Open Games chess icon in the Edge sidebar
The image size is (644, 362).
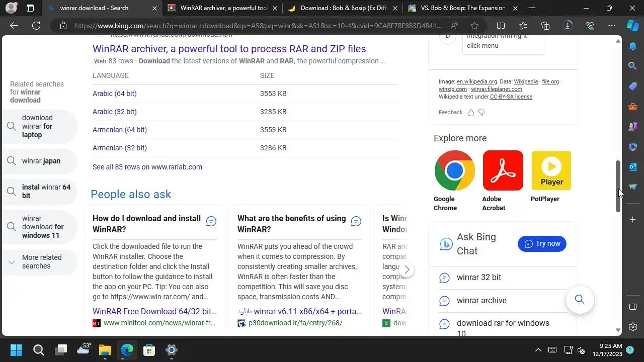tap(633, 127)
